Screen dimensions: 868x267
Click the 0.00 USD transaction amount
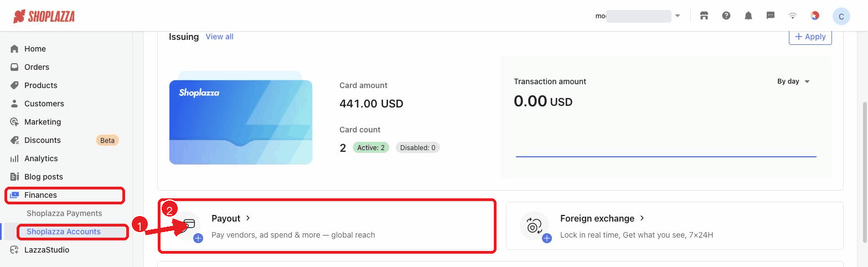tap(543, 101)
